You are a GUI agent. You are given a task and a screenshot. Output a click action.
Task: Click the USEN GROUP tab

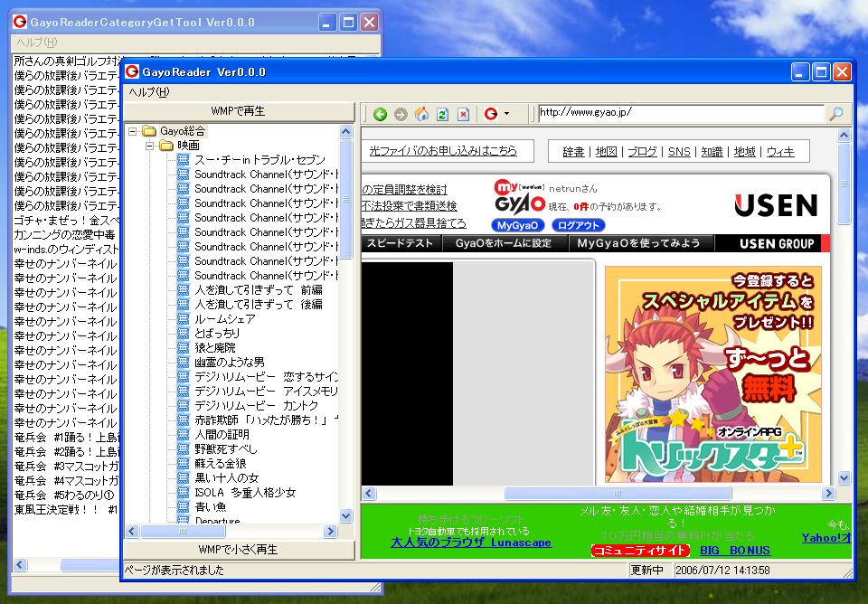[x=776, y=243]
